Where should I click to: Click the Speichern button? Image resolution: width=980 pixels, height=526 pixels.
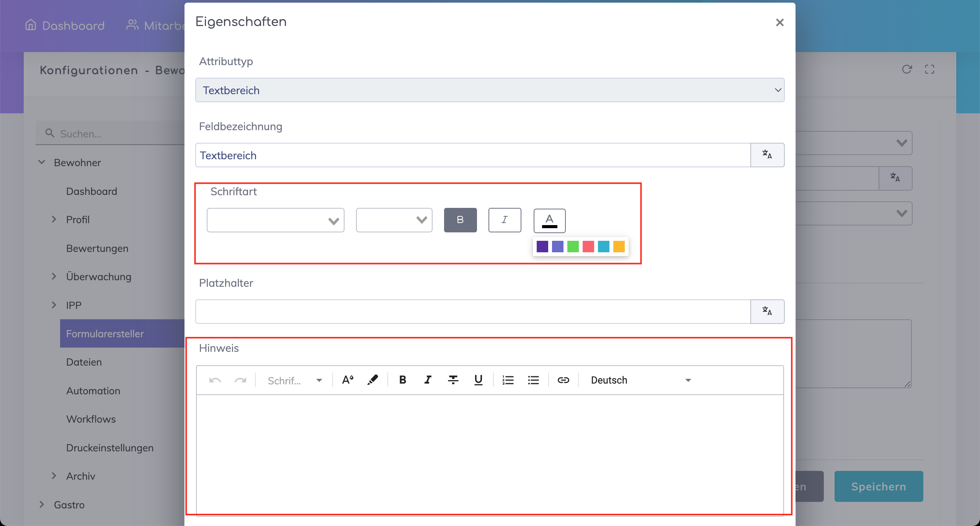[879, 486]
